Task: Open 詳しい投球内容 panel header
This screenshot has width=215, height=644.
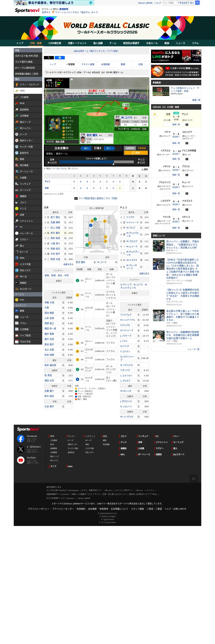Action: [97, 208]
